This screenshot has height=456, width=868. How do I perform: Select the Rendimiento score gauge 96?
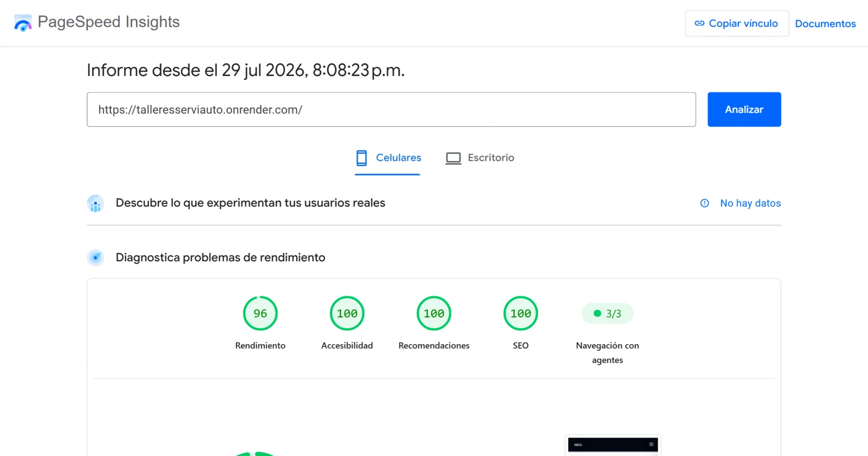point(260,313)
